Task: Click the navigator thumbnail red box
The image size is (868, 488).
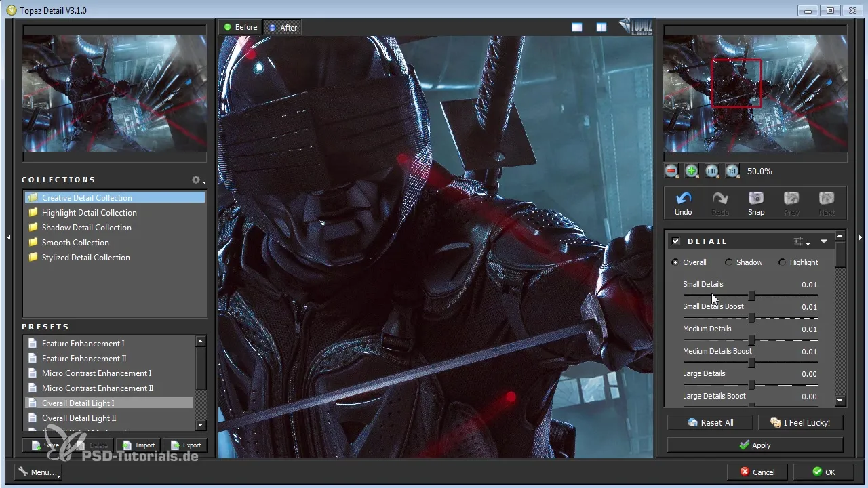Action: [736, 83]
